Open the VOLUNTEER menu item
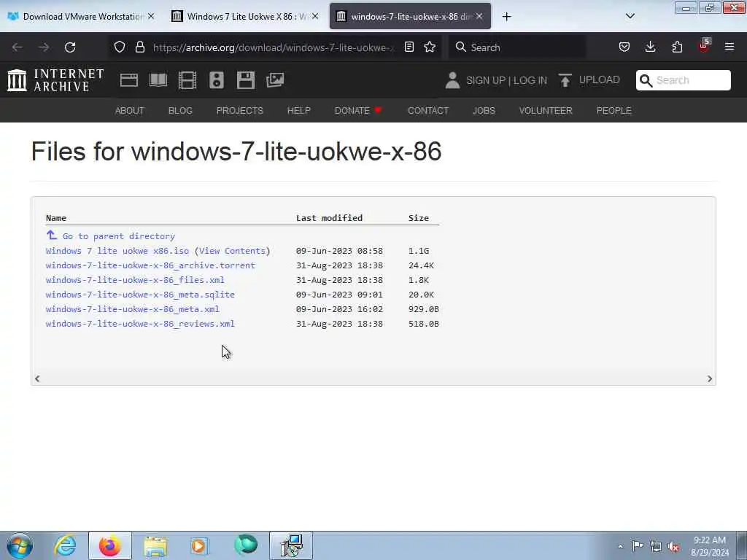 pos(546,111)
